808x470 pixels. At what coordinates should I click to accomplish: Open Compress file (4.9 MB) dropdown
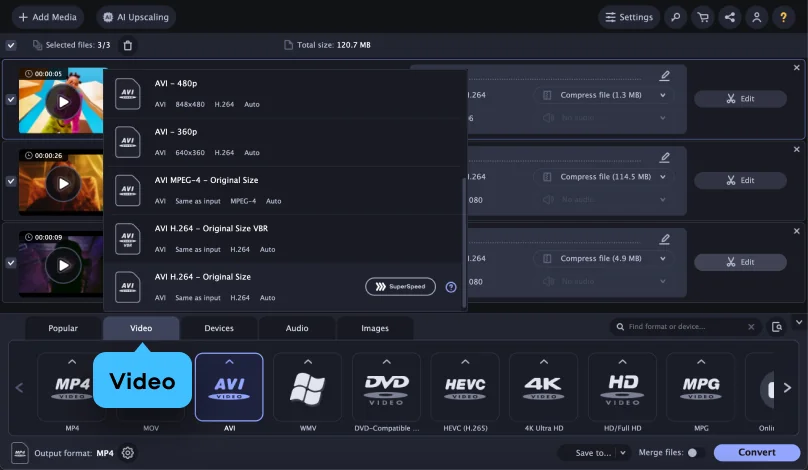point(603,258)
